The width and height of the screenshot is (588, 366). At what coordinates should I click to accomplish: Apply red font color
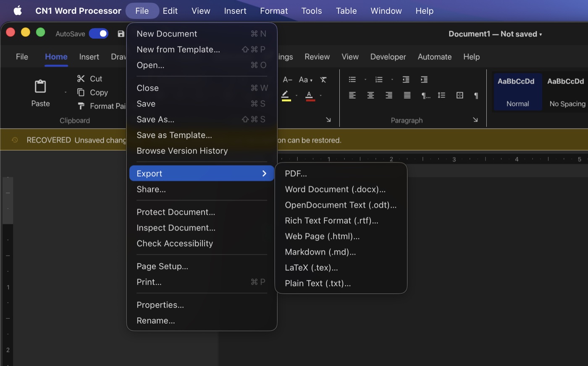[x=310, y=96]
